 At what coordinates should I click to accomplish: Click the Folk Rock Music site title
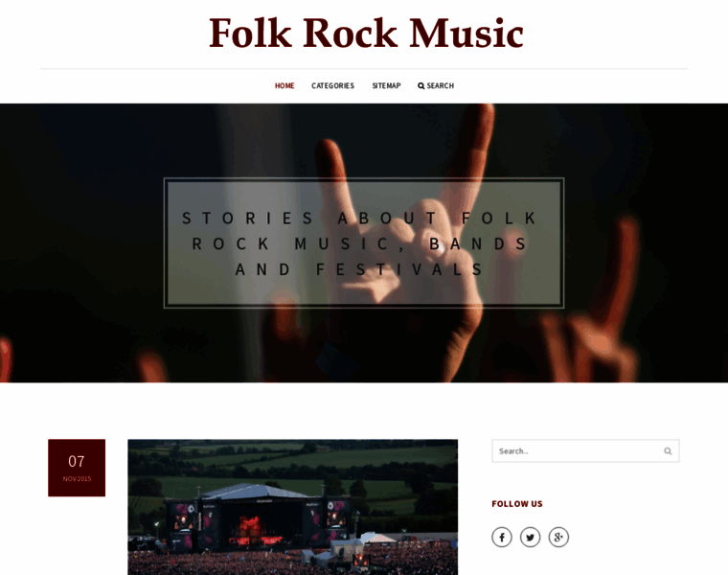point(366,33)
